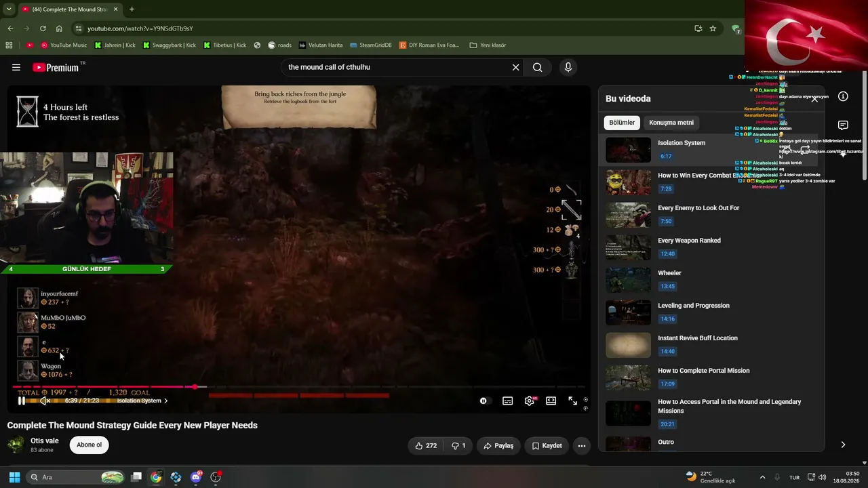Viewport: 868px width, 488px height.
Task: Open the Otis vale channel name link
Action: click(x=45, y=441)
